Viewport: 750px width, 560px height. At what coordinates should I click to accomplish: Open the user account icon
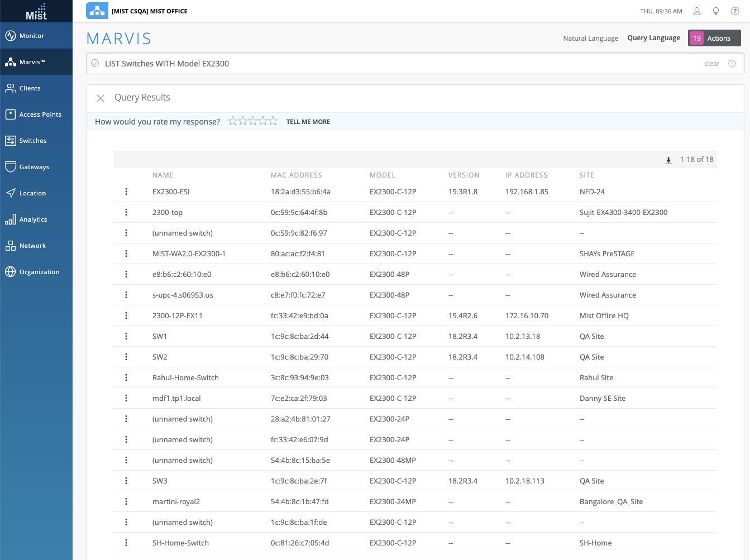pyautogui.click(x=697, y=11)
